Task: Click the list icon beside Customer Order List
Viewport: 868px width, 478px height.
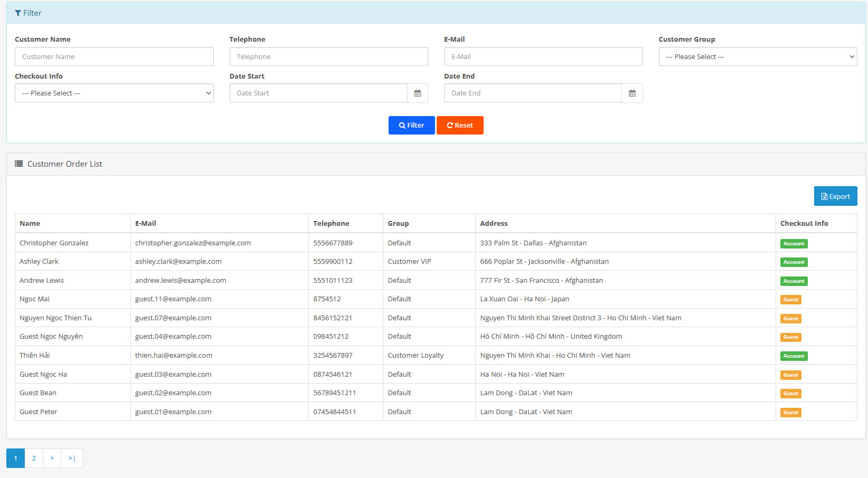Action: [x=19, y=164]
